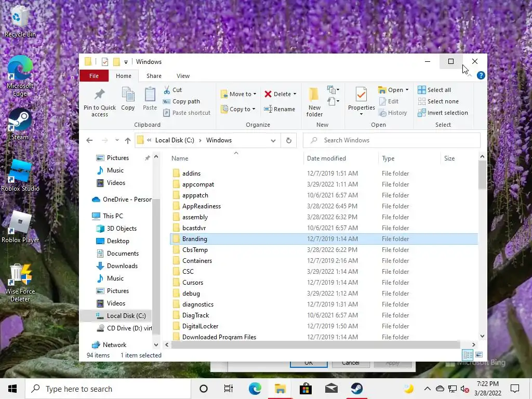The image size is (532, 399).
Task: Open History in ribbon
Action: point(393,113)
